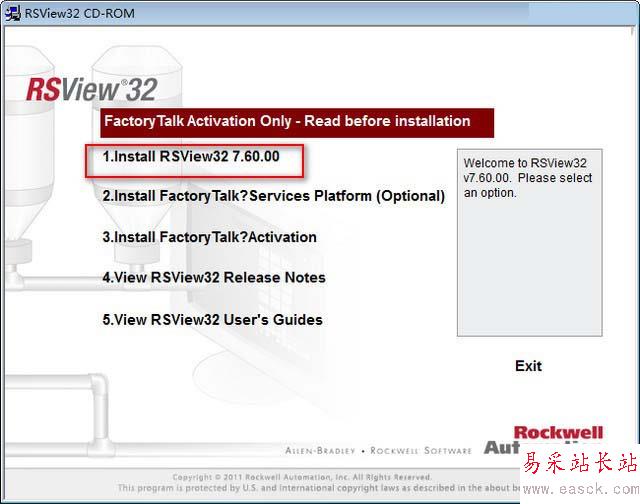Click the Rockwell Software text at bottom

click(421, 451)
